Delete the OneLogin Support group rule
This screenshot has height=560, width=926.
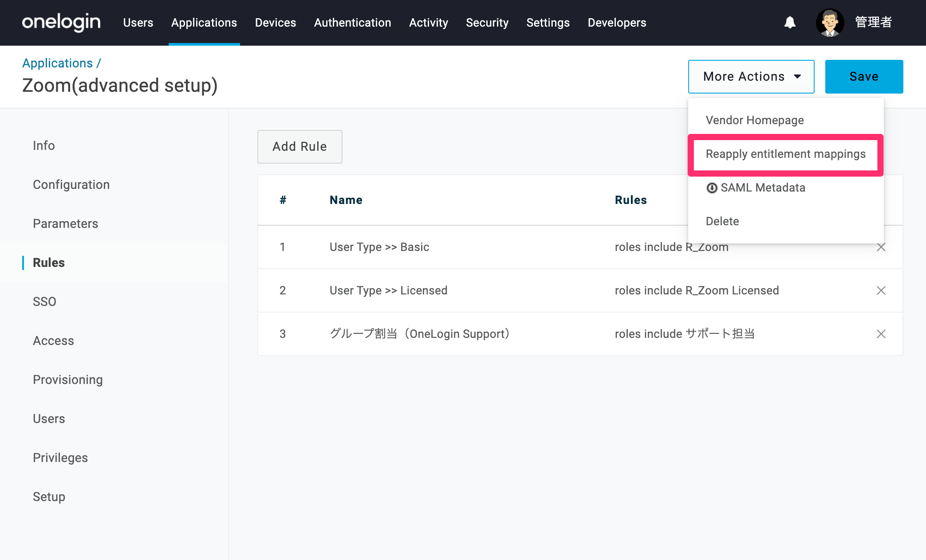tap(881, 334)
